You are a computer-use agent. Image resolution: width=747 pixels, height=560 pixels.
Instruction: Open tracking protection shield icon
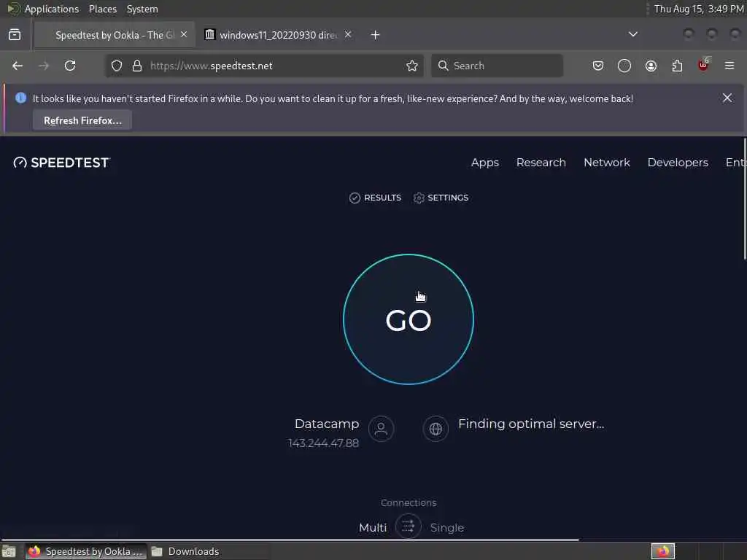tap(117, 66)
